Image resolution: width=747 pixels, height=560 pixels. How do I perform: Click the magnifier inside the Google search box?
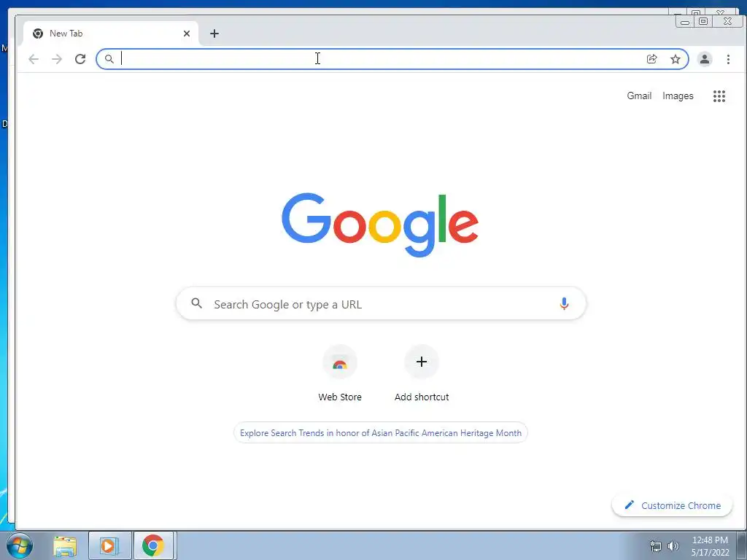point(197,303)
